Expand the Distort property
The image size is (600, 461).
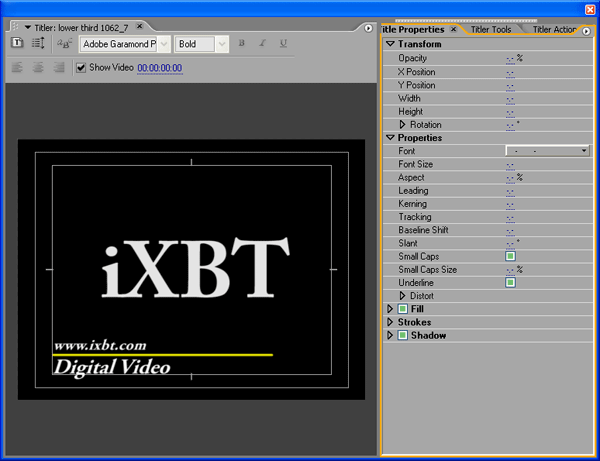point(402,295)
